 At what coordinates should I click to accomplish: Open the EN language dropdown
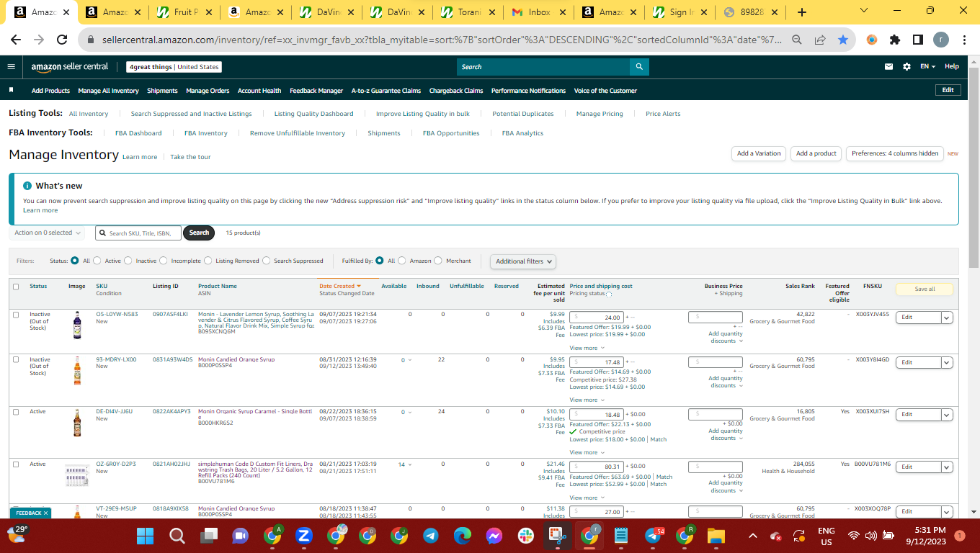(x=927, y=67)
